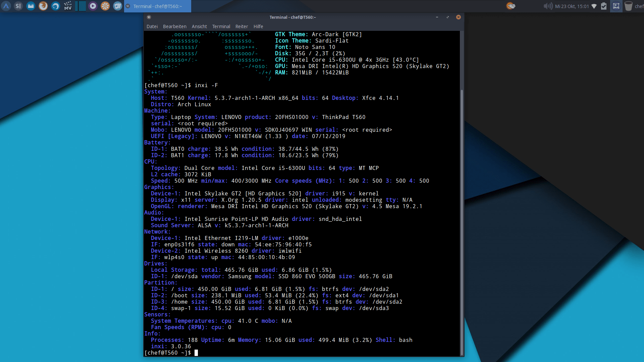
Task: Switch to the first workspace
Action: click(76, 6)
